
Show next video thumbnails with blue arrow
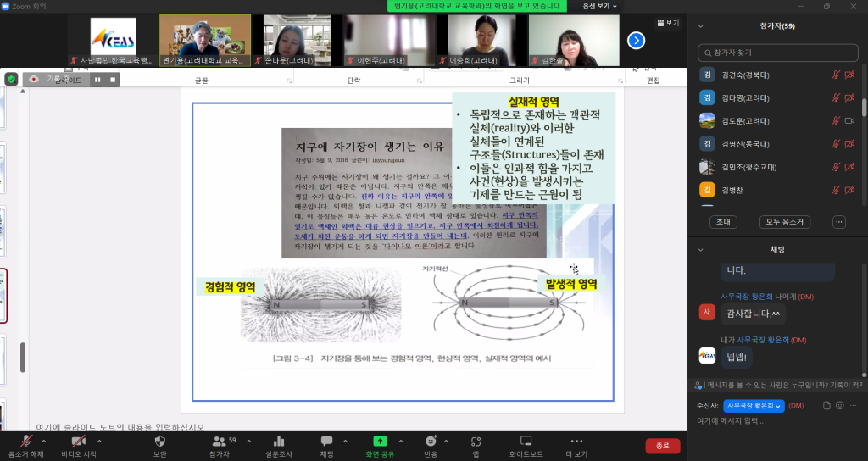coord(636,40)
